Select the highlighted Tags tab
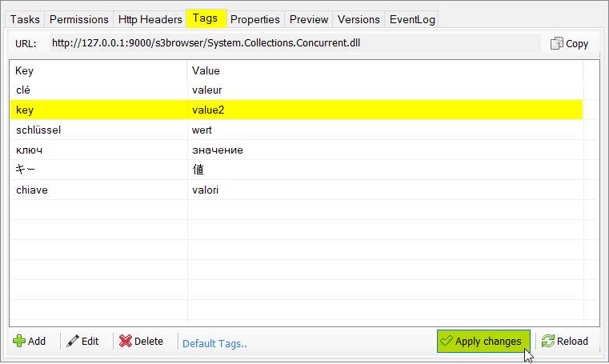Screen dimensions: 609x364 206,18
